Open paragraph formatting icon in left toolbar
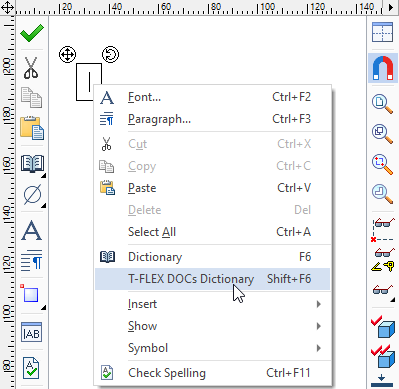This screenshot has width=399, height=389. pyautogui.click(x=32, y=260)
